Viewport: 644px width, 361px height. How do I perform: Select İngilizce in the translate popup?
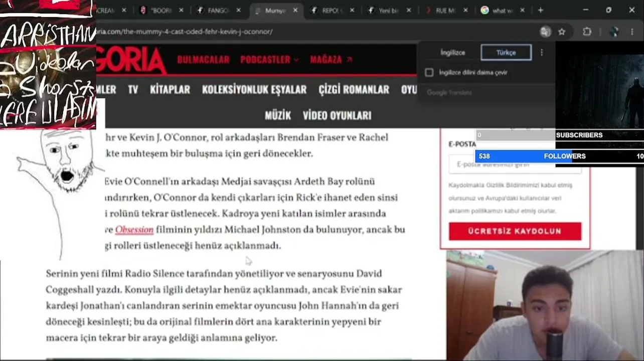pos(452,52)
